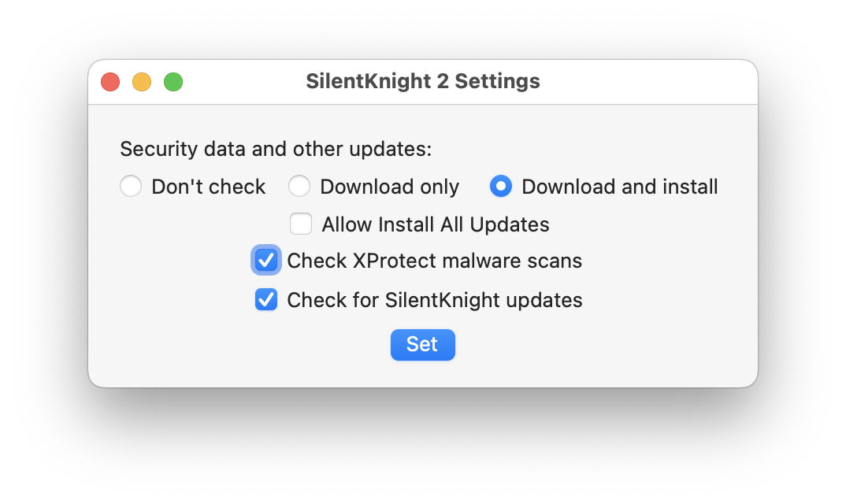Close the SilentKnight 2 Settings window
Viewport: 846px width, 504px height.
click(110, 82)
